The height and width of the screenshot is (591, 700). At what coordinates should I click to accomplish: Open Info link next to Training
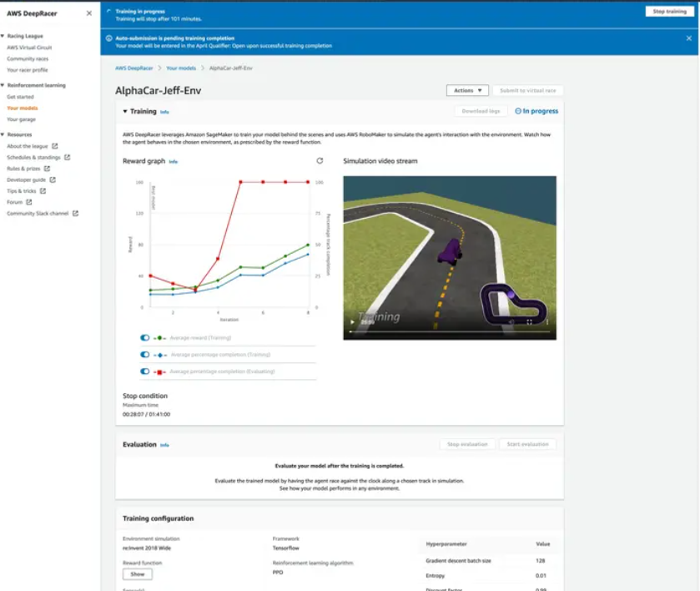[x=164, y=112]
